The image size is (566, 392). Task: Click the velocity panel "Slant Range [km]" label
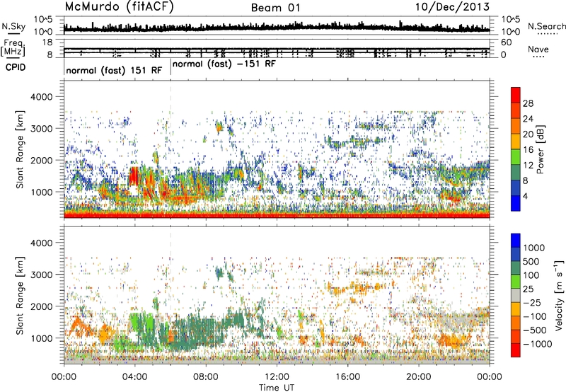(20, 295)
